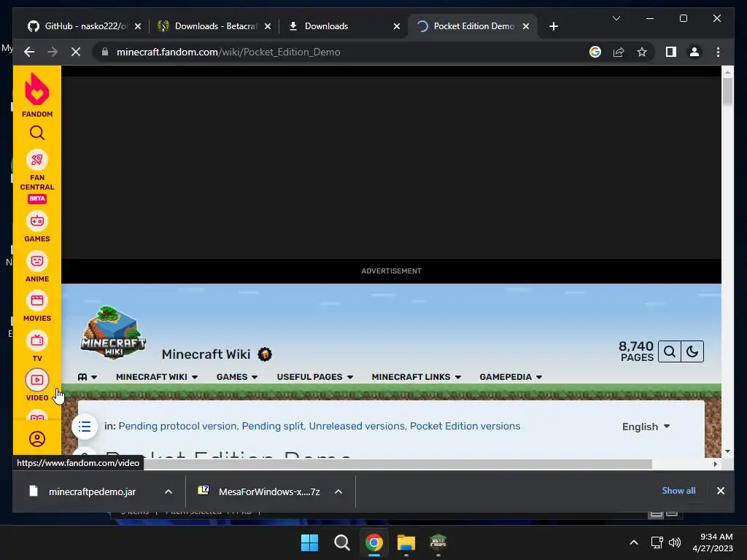Expand GAMES navigation menu
This screenshot has height=560, width=747.
coord(237,377)
